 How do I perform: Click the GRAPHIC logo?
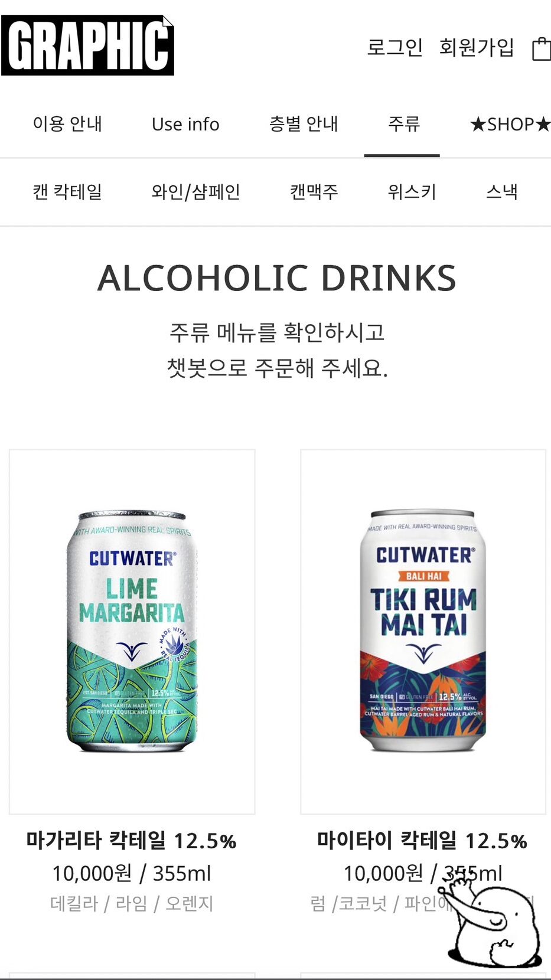pos(87,45)
